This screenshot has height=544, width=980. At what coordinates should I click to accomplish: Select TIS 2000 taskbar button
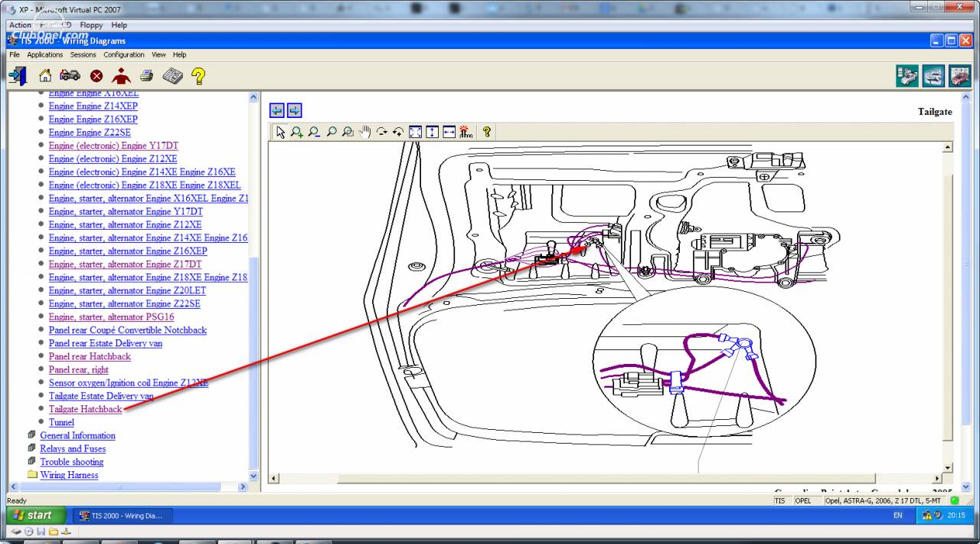pyautogui.click(x=122, y=516)
